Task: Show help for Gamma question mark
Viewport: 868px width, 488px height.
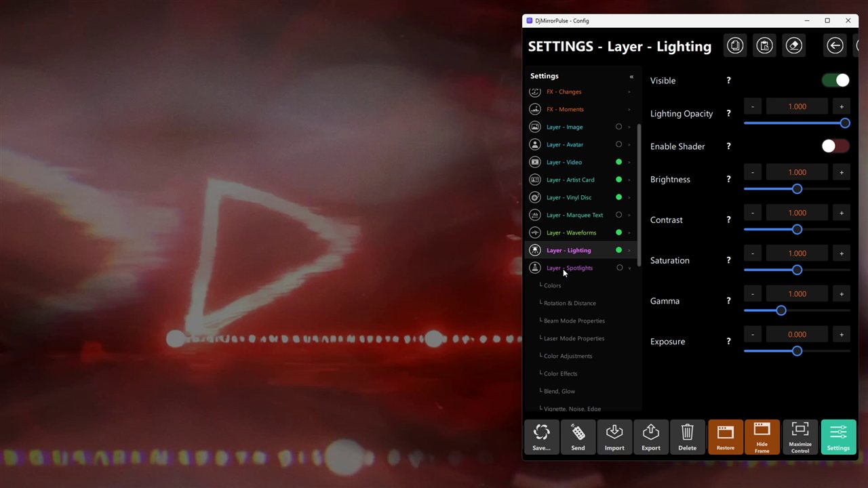Action: click(729, 301)
